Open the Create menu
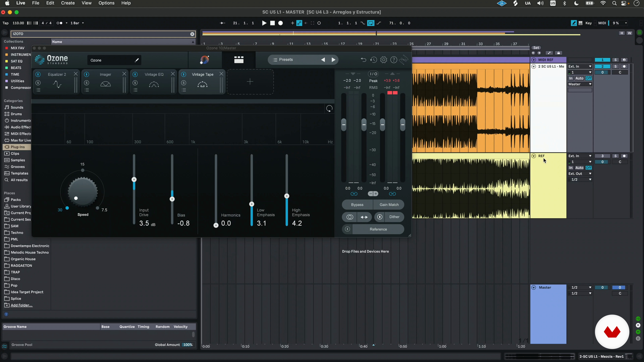This screenshot has height=362, width=644. click(68, 3)
